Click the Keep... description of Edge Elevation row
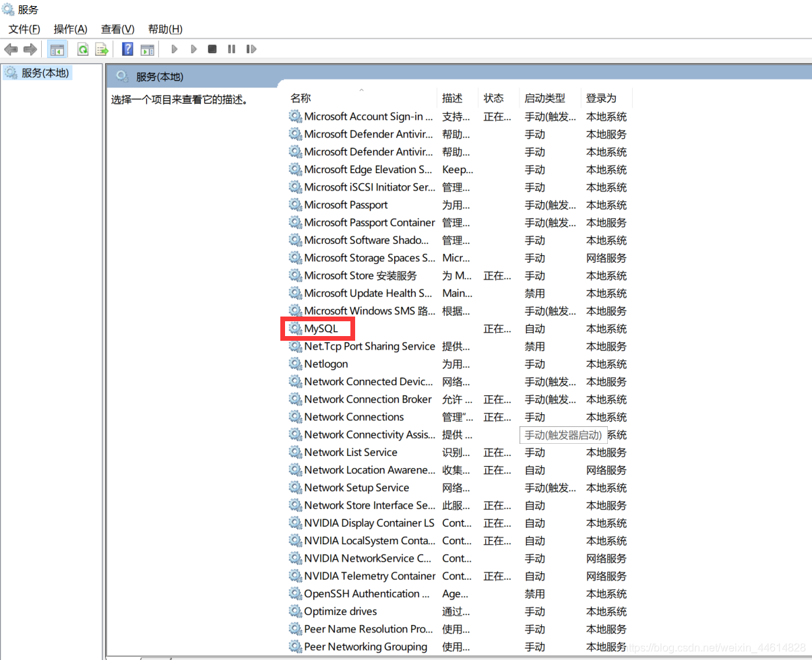The height and width of the screenshot is (660, 812). [x=458, y=170]
